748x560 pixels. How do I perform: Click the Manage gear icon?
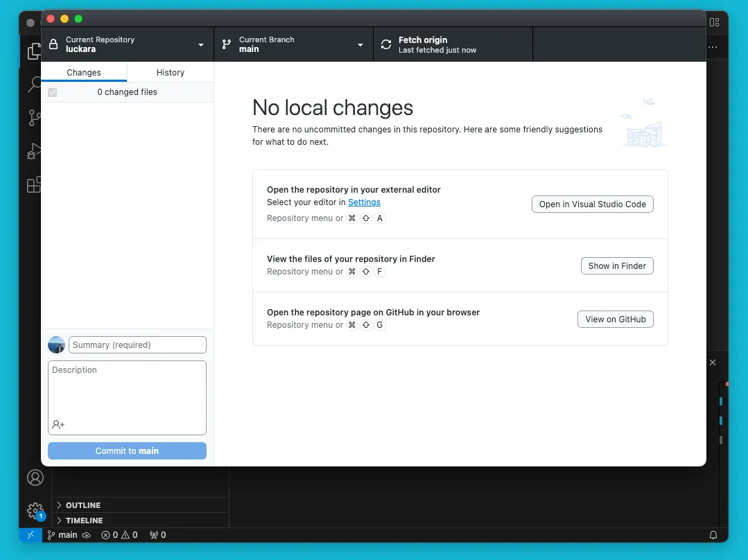[x=35, y=511]
